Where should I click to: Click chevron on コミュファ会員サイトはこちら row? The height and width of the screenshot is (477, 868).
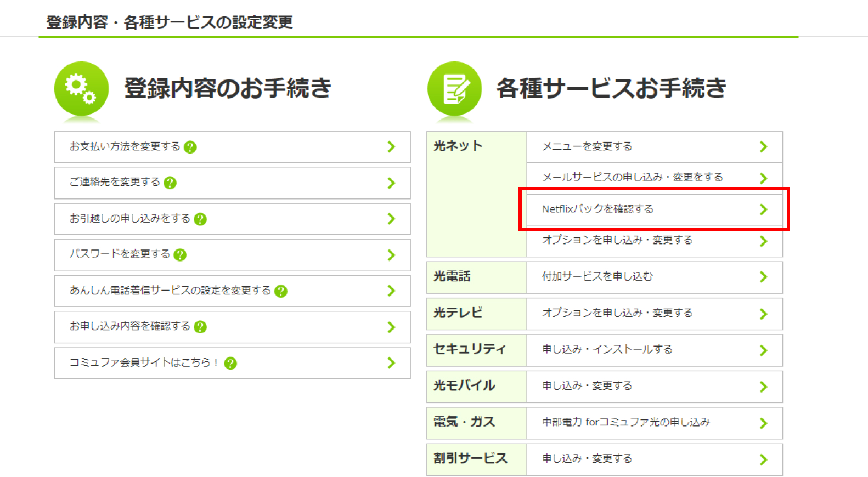pyautogui.click(x=391, y=362)
